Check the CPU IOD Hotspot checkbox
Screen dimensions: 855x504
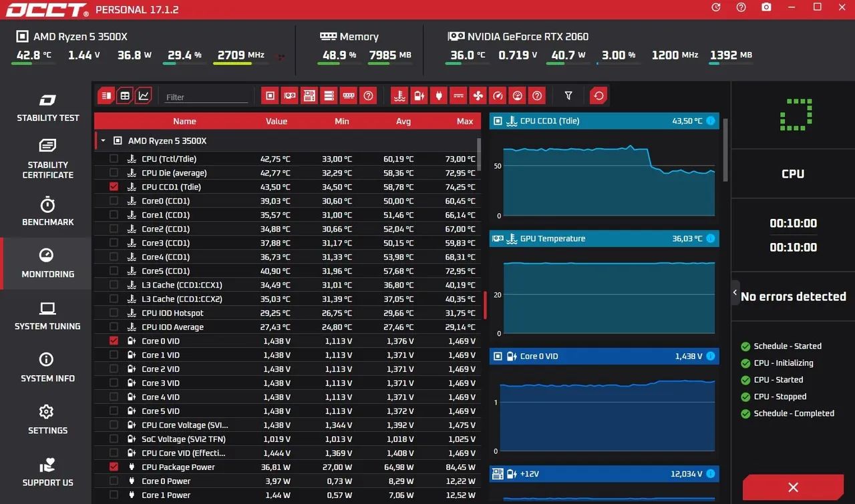(114, 313)
